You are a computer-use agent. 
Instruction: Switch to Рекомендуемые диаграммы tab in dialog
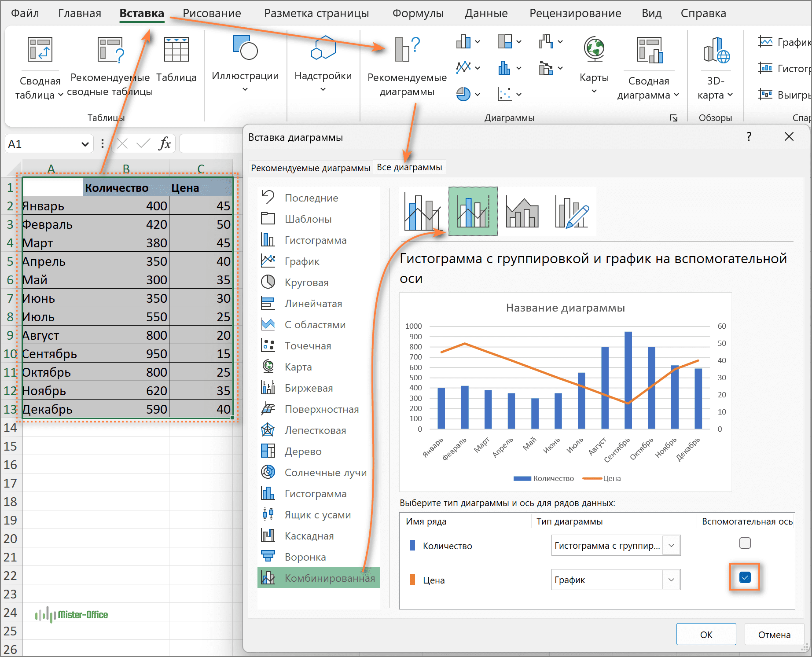click(x=310, y=168)
